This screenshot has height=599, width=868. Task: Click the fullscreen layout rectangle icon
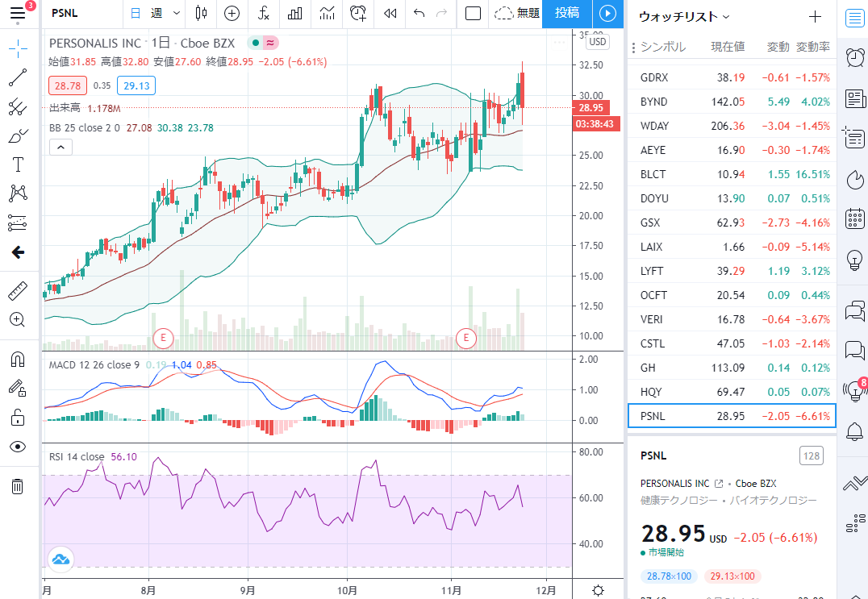coord(474,13)
